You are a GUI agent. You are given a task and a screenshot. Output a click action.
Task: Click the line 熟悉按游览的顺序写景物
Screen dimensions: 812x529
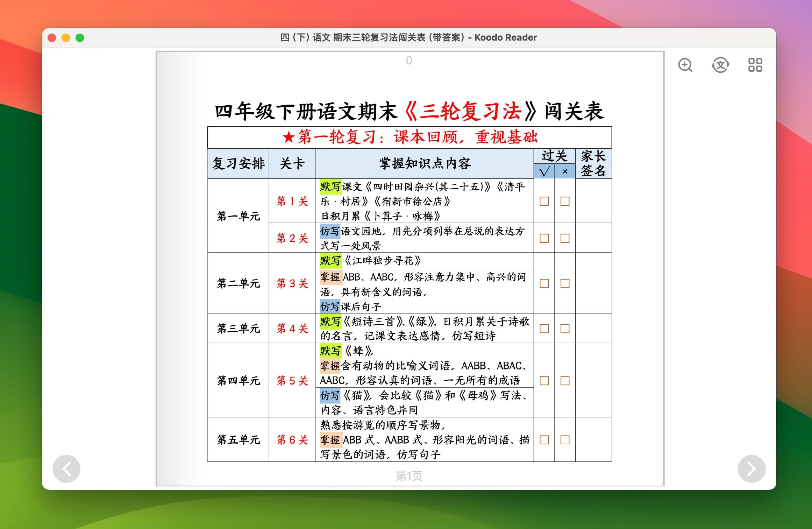point(383,425)
